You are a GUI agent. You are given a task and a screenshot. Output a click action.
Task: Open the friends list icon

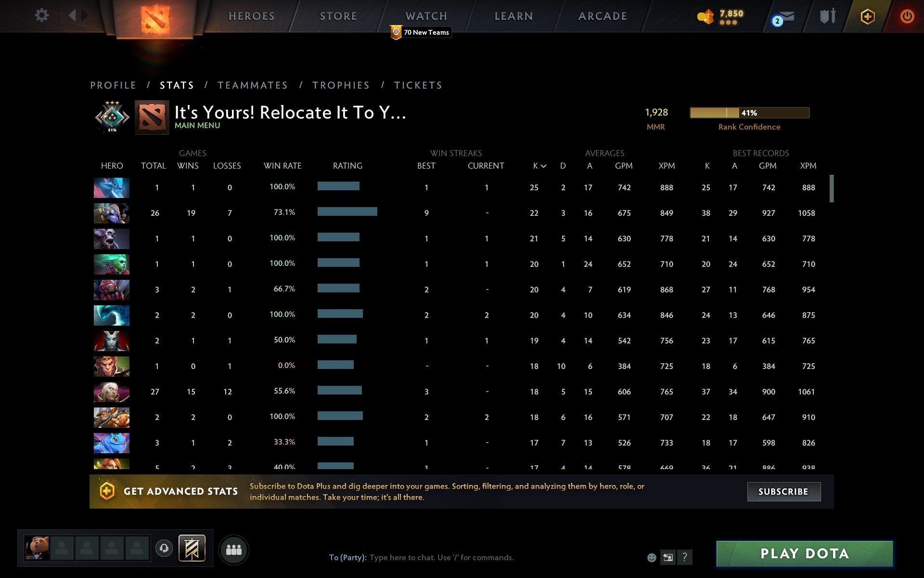234,549
